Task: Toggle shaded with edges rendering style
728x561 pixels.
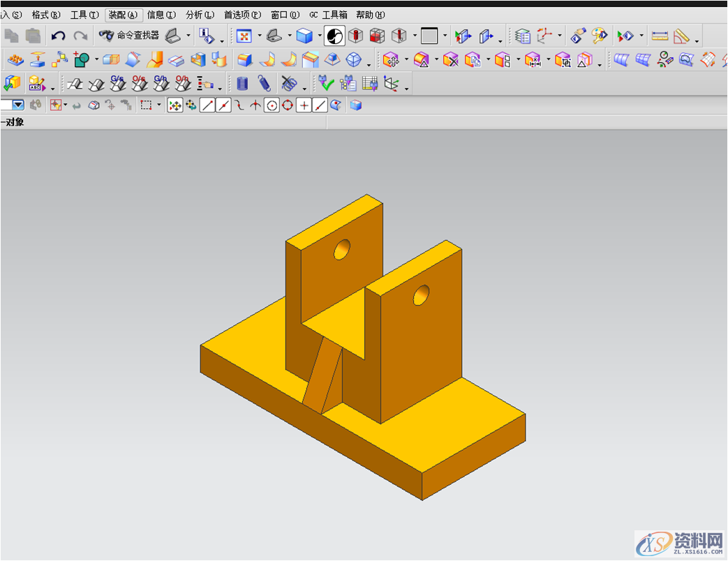Action: (304, 36)
